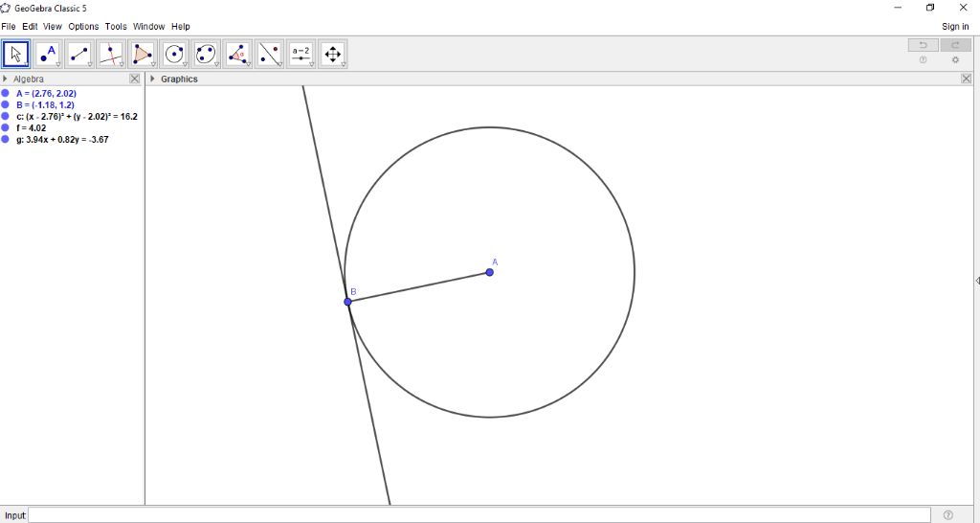Select the Move Graphics View tool

pyautogui.click(x=332, y=55)
